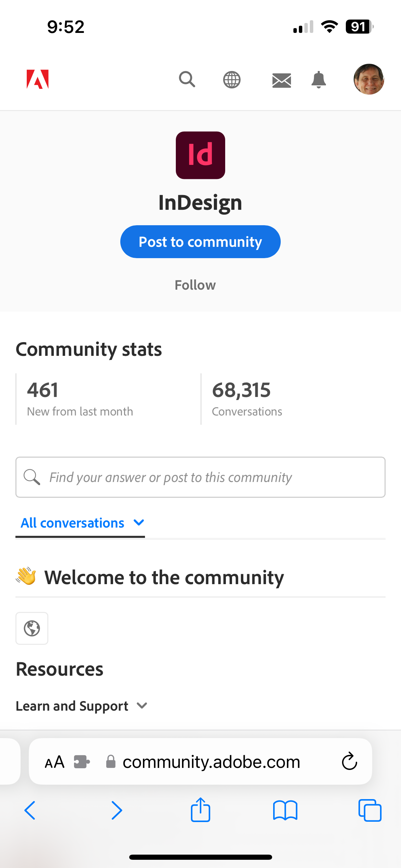Image resolution: width=401 pixels, height=868 pixels.
Task: Go back in Safari
Action: 30,810
